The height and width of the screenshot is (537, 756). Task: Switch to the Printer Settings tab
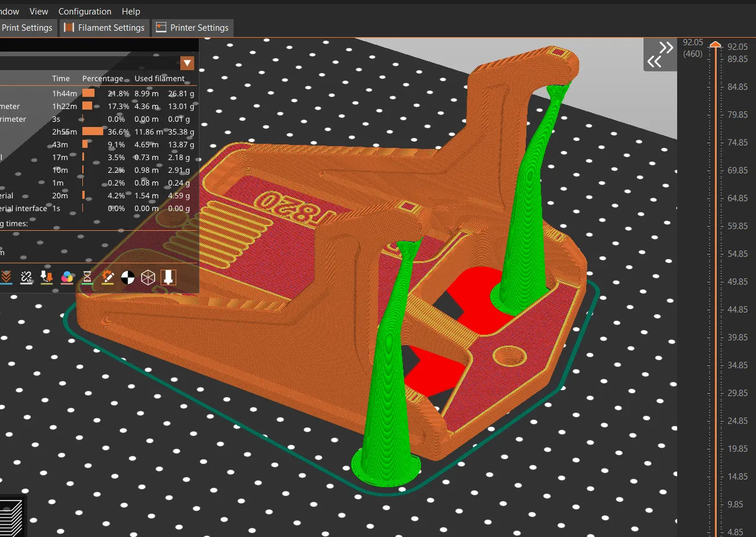[193, 28]
